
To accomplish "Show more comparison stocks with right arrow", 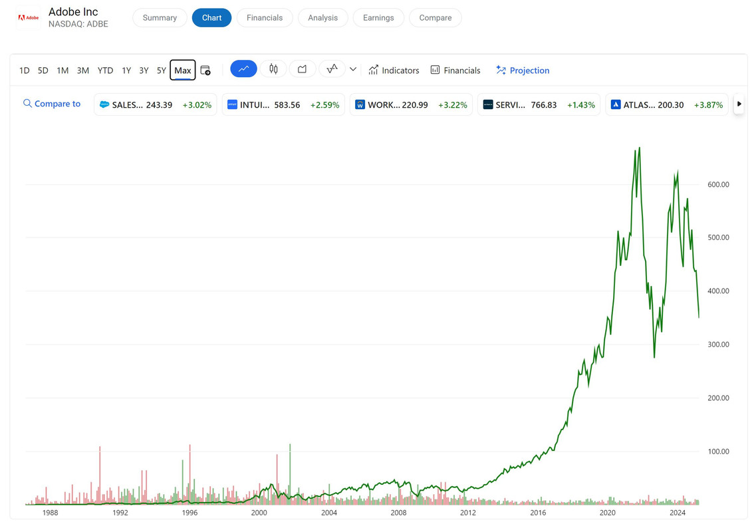I will 739,104.
